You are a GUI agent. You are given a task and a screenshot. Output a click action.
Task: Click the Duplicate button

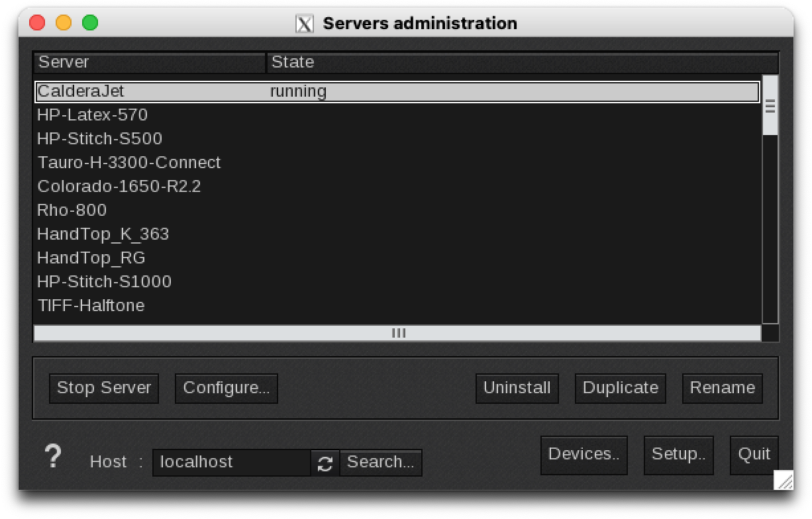[x=620, y=388]
